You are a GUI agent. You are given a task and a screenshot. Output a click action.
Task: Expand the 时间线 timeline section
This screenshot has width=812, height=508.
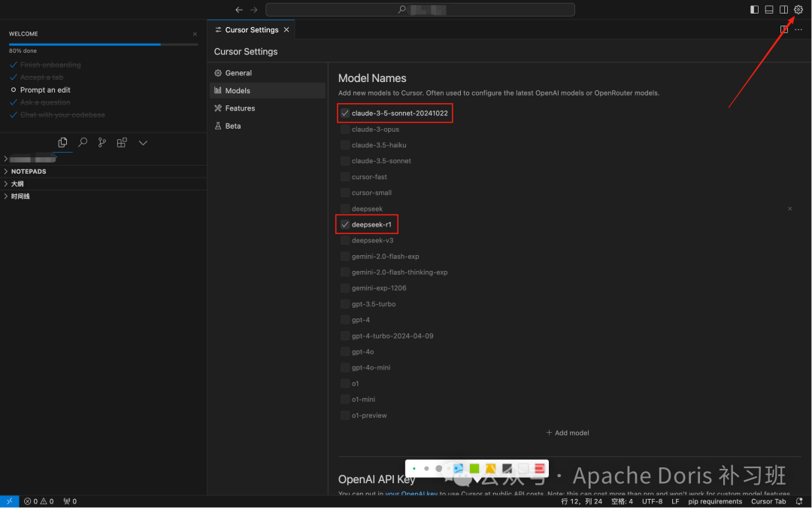pos(104,196)
